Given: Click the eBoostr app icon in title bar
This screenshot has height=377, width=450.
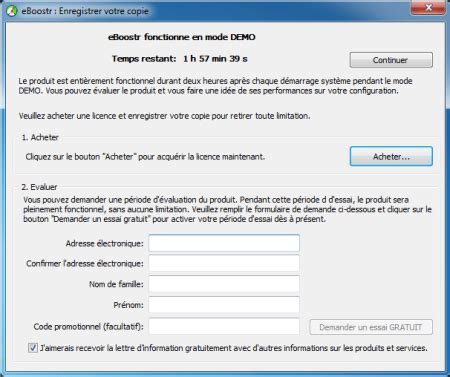Looking at the screenshot, I should pos(12,11).
